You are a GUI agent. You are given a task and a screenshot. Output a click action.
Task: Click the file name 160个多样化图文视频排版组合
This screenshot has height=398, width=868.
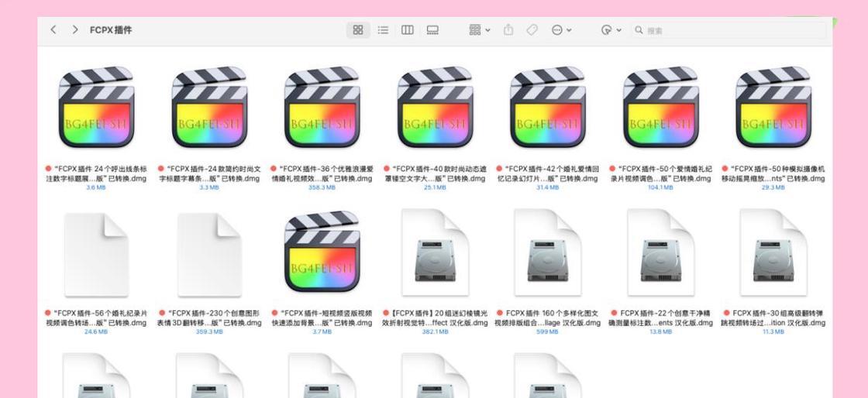(547, 317)
